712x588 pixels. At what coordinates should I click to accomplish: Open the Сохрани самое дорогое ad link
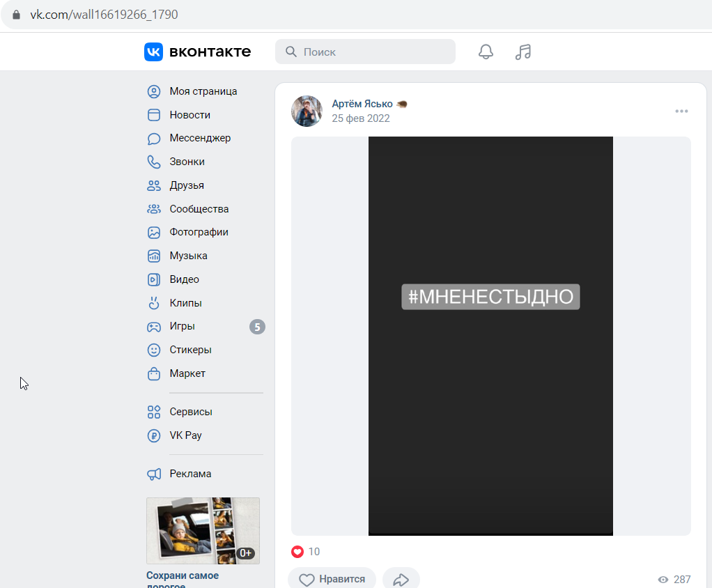click(x=183, y=580)
